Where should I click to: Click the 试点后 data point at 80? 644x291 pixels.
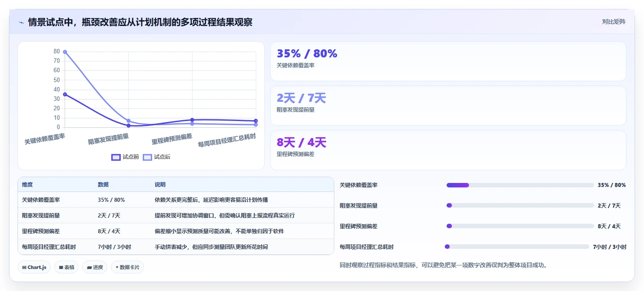65,52
